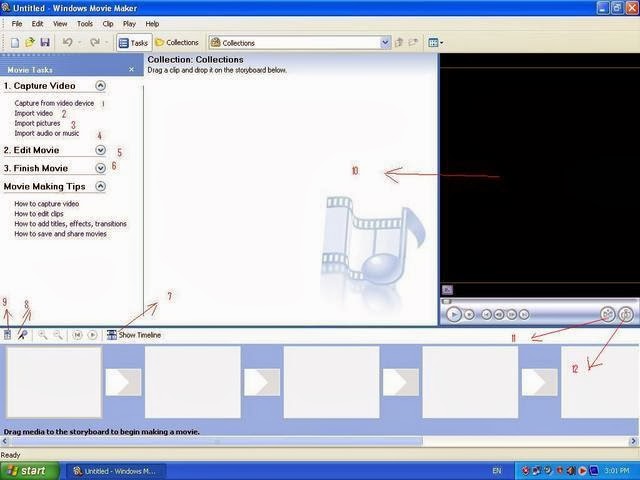Create a new project with the New icon

point(15,42)
